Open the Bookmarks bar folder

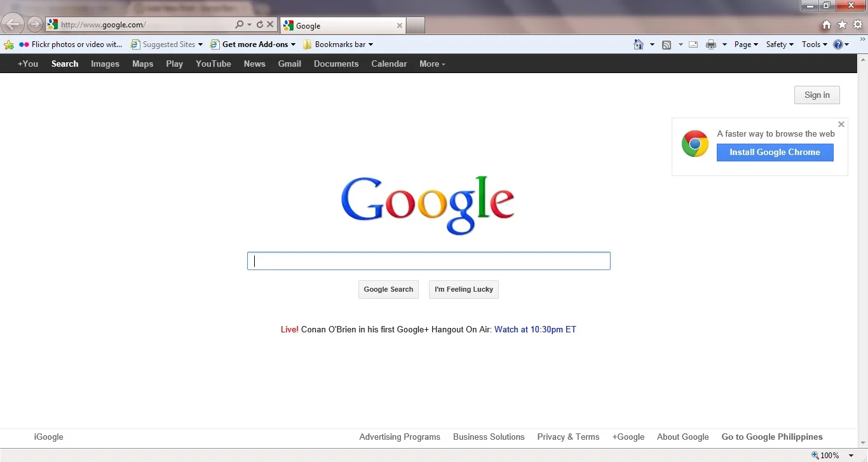click(x=338, y=44)
